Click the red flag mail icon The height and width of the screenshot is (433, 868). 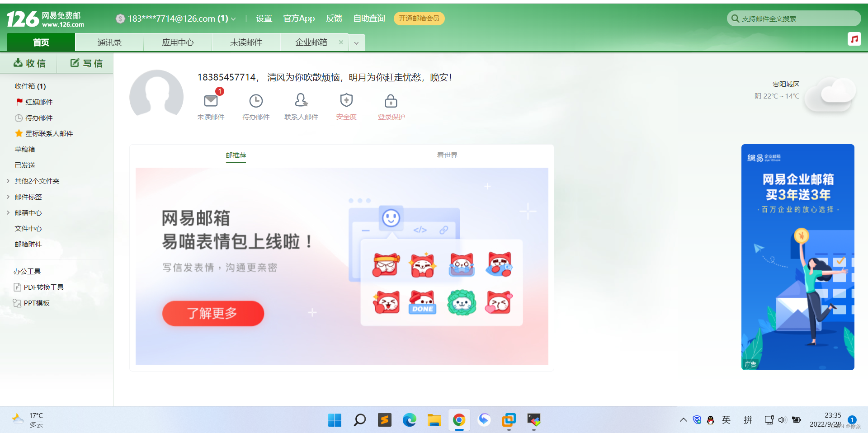pyautogui.click(x=19, y=102)
